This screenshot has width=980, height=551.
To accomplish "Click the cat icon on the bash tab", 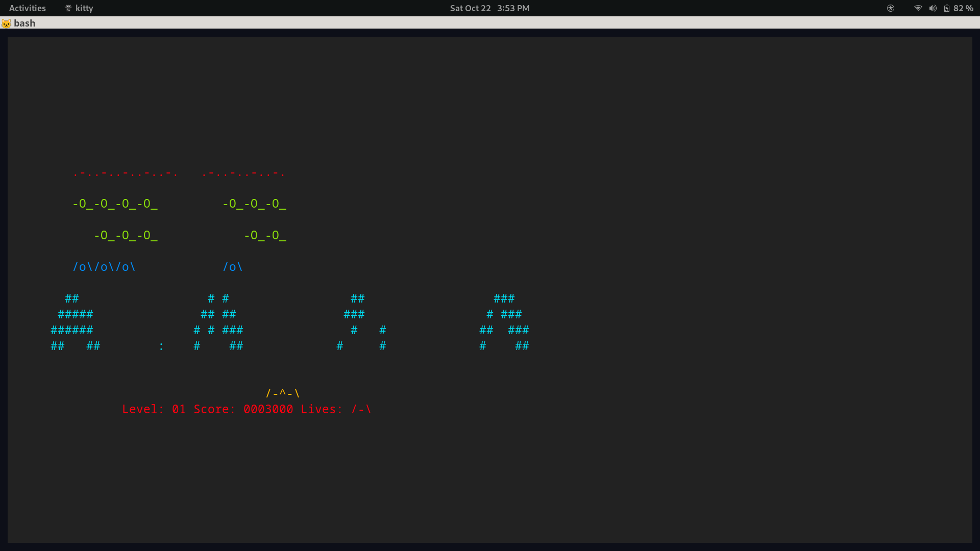I will (x=6, y=23).
